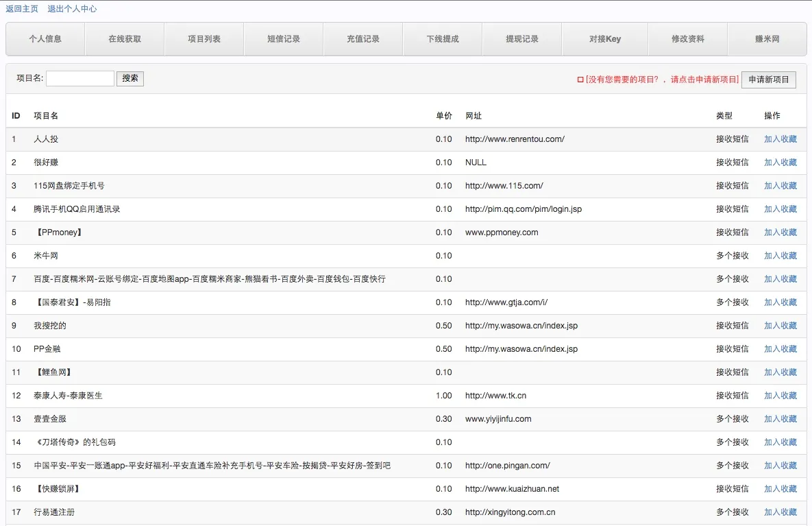Click 加入收藏 for 腾讯手机QQ启用通讯录
The image size is (812, 526).
click(780, 209)
